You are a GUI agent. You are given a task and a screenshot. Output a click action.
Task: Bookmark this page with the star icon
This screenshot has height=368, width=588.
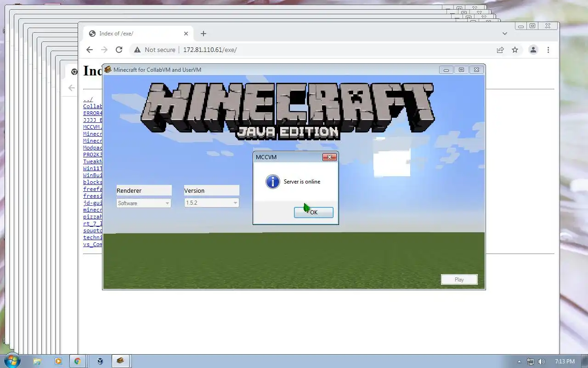click(x=515, y=50)
